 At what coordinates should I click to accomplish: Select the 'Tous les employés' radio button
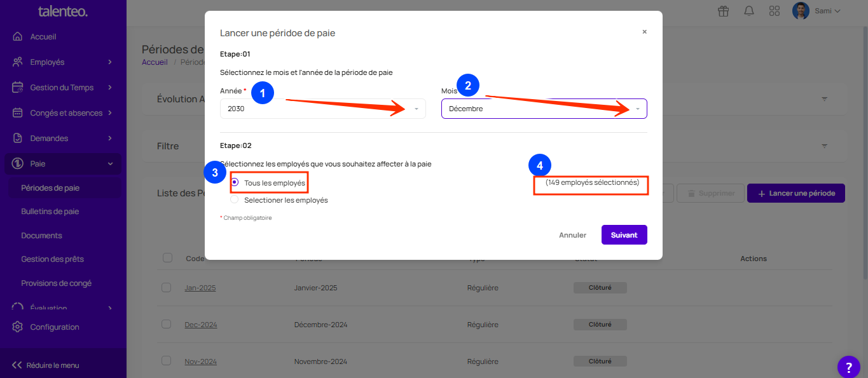point(235,182)
